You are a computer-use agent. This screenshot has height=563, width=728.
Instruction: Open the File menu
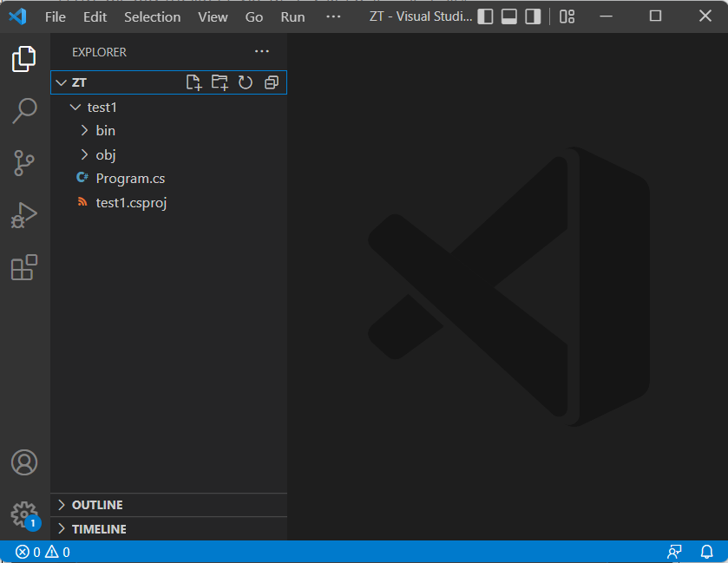(56, 17)
